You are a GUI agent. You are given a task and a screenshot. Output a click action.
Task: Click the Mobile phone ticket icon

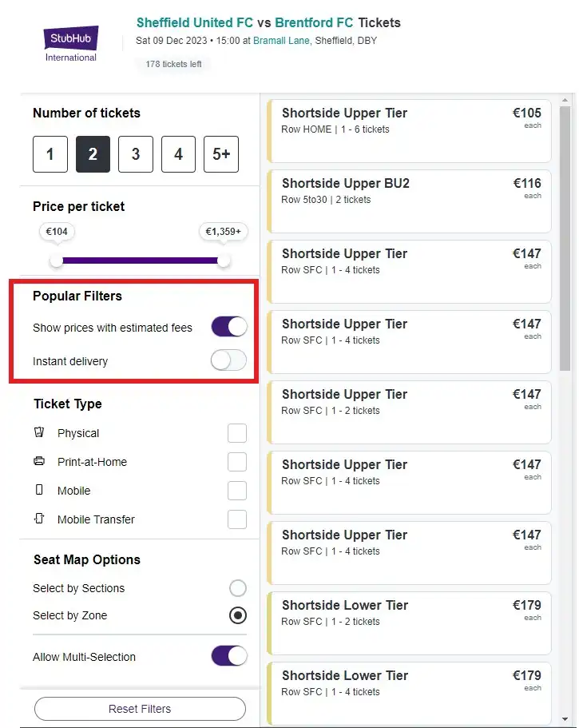[x=39, y=490]
